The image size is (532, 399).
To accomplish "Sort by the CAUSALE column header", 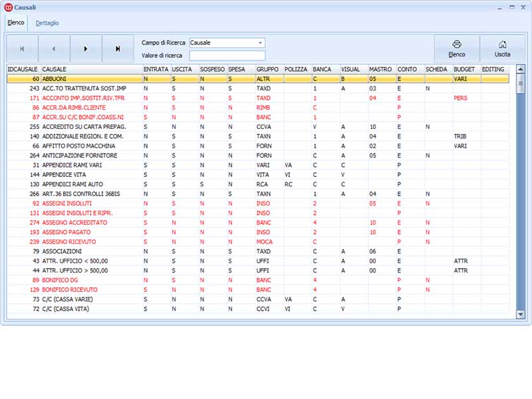I will coord(92,69).
